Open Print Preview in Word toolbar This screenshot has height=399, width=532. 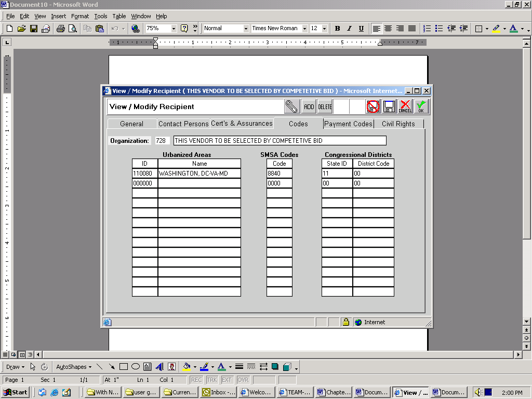[72, 29]
